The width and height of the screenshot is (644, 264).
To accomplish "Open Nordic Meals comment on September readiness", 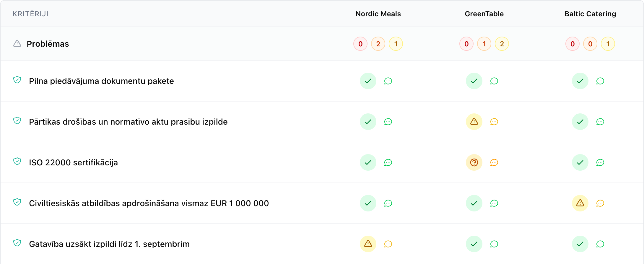I will click(x=388, y=244).
